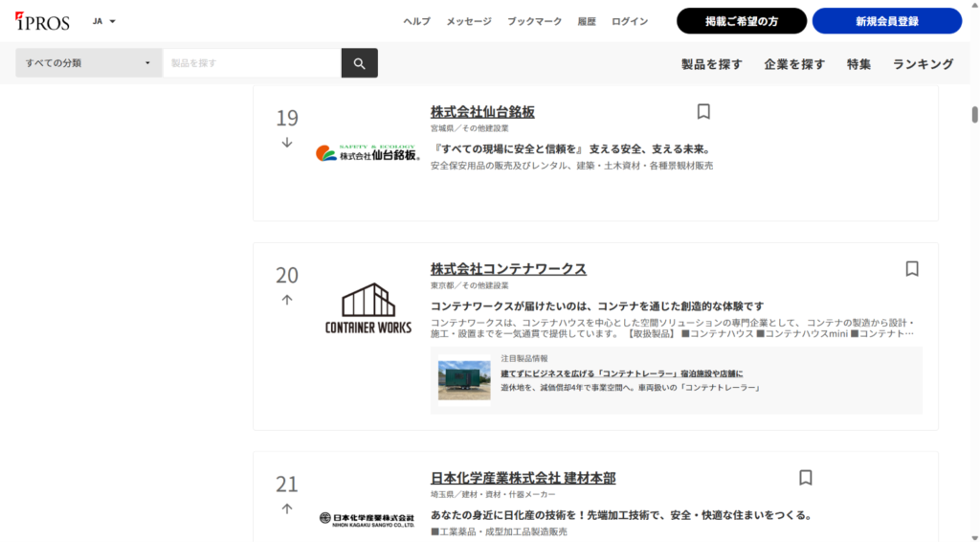
Task: Open 企業を探す navigation tab
Action: (x=794, y=64)
